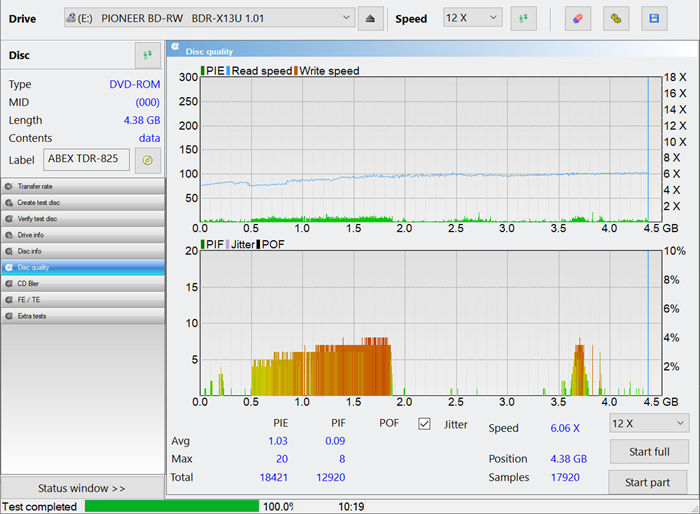Click the green test progress bar
Screen dimensions: 700x514
(x=171, y=506)
